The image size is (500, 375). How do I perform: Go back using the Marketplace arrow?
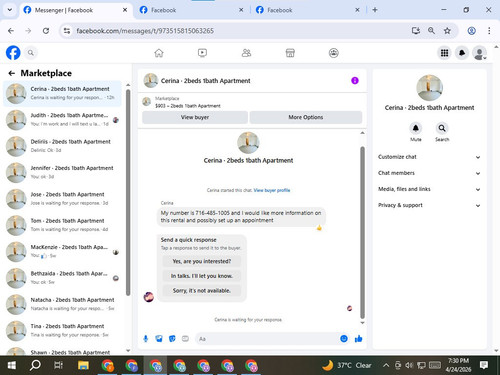[x=12, y=73]
